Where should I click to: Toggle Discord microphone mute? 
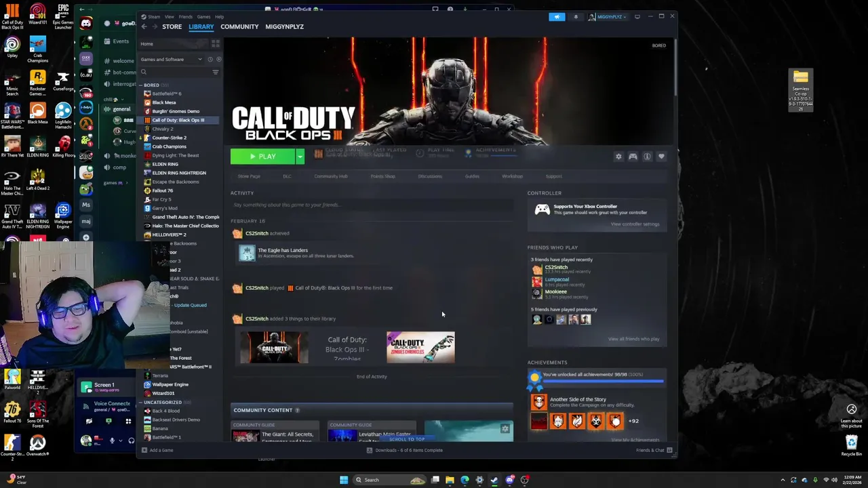[112, 441]
